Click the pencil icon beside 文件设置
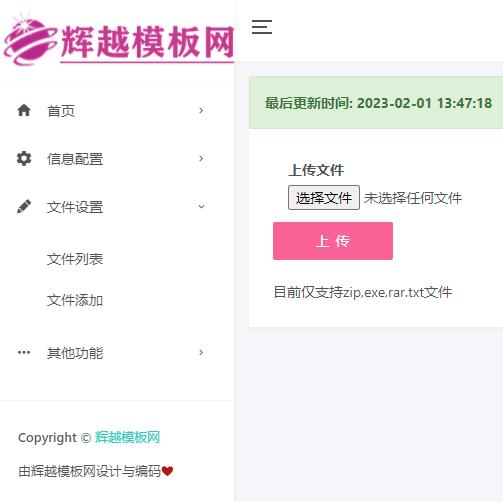This screenshot has height=502, width=503. point(24,207)
